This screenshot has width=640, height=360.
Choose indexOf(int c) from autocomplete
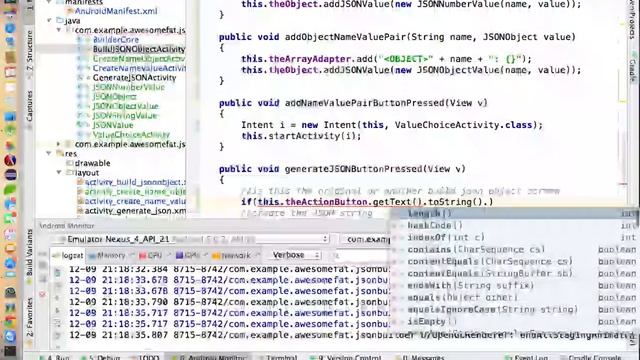[514, 237]
